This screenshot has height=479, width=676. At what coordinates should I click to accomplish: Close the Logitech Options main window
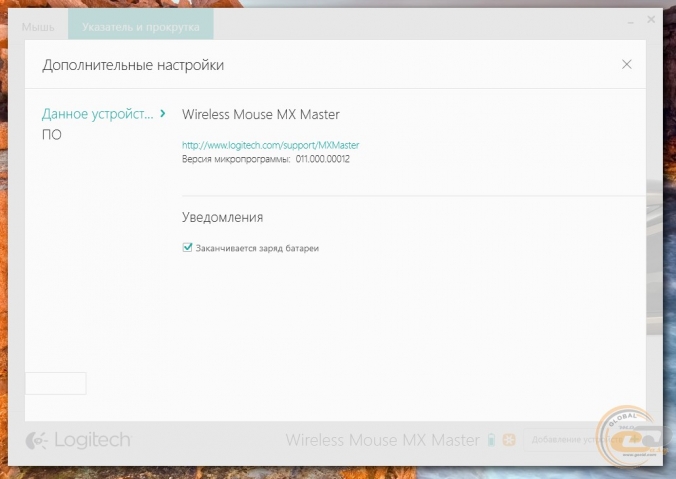click(x=651, y=19)
